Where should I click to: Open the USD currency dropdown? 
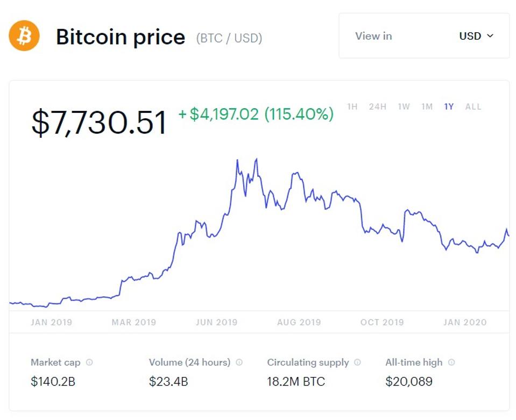pyautogui.click(x=476, y=36)
